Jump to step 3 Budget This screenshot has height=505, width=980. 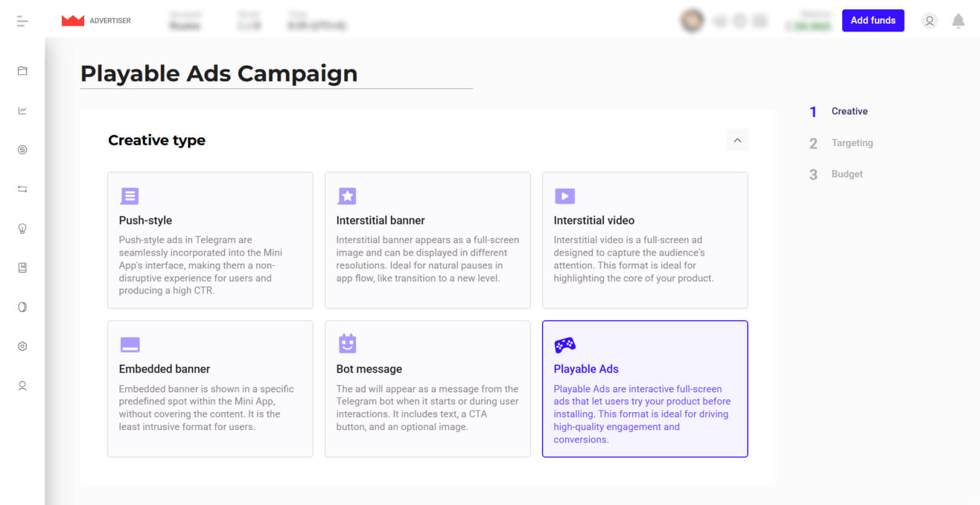coord(846,175)
